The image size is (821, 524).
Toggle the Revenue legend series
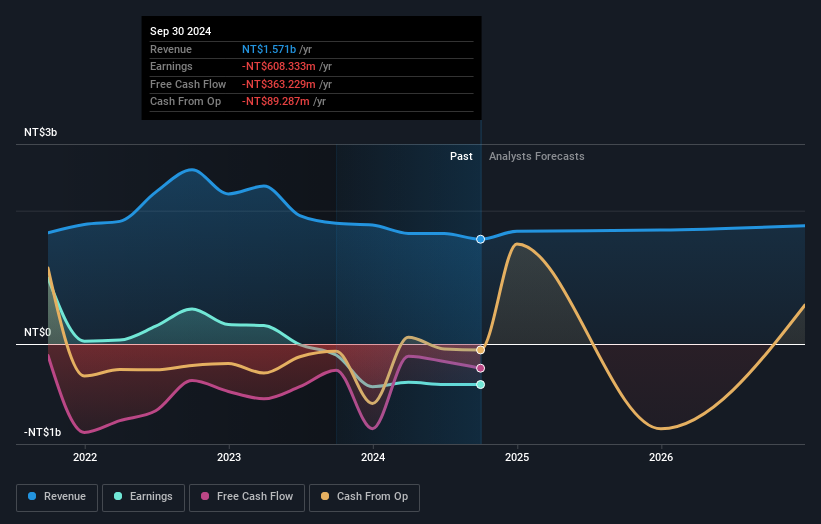57,497
